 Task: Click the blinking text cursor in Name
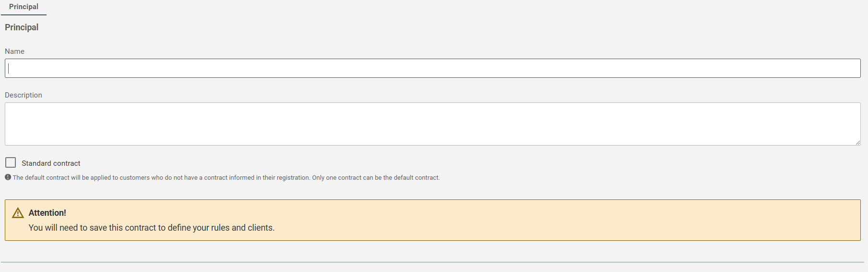(x=9, y=68)
